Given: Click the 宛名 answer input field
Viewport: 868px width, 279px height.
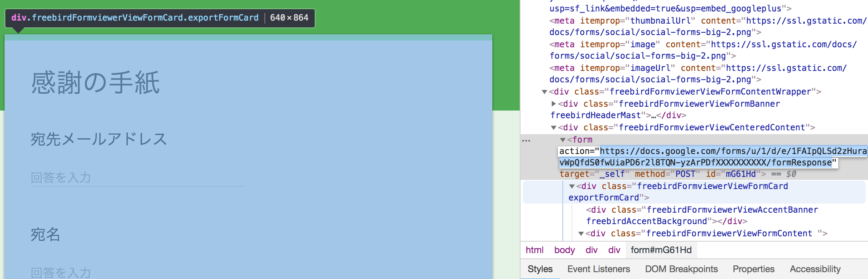Looking at the screenshot, I should pos(138,272).
